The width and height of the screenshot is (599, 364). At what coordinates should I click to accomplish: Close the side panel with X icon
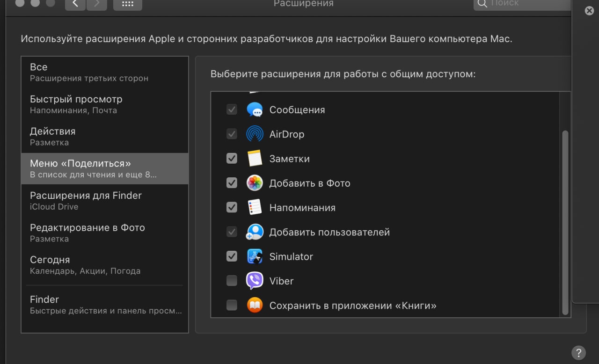589,11
